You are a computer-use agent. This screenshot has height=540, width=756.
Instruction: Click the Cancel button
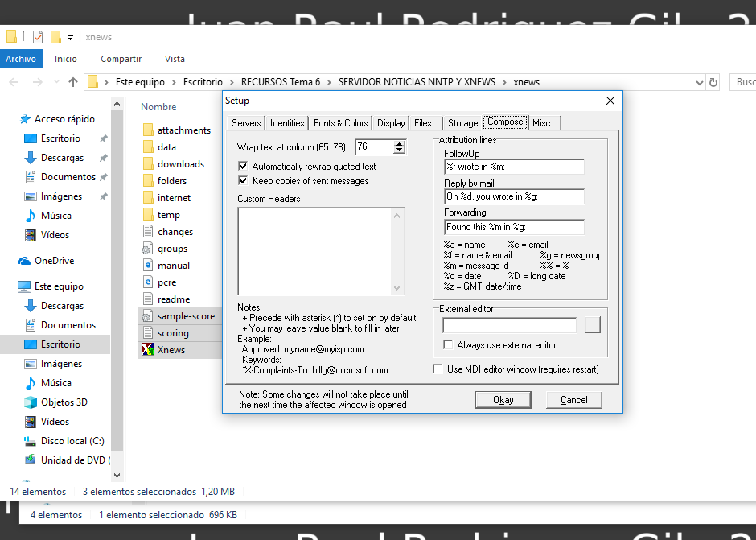pyautogui.click(x=573, y=400)
